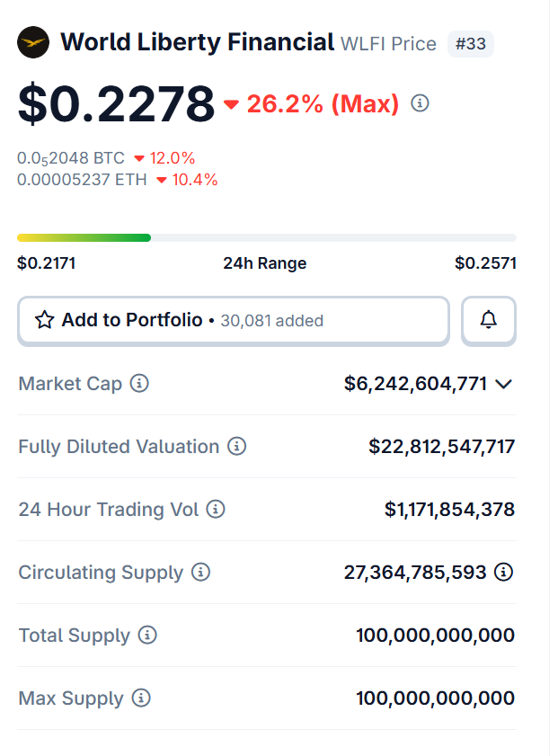Viewport: 558px width, 756px height.
Task: Show Market Cap info tooltip icon
Action: (x=140, y=384)
